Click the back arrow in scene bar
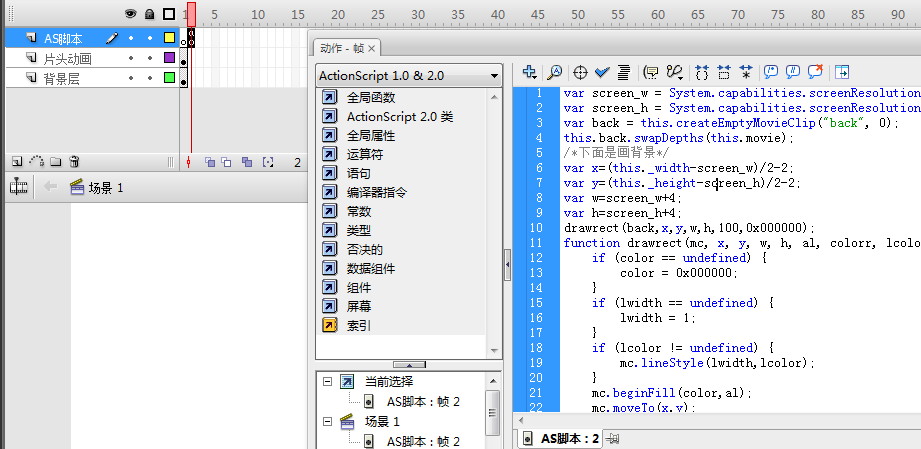Viewport: 921px width, 449px height. [x=51, y=187]
